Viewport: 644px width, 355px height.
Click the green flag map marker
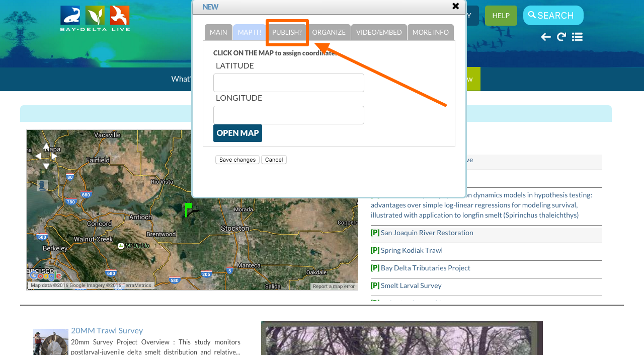coord(188,209)
